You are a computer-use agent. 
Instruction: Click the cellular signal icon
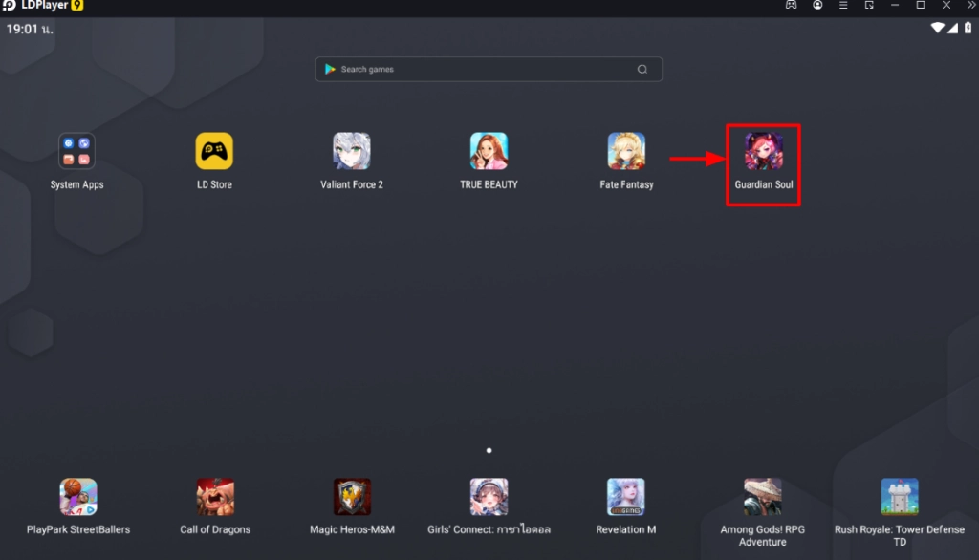(953, 28)
